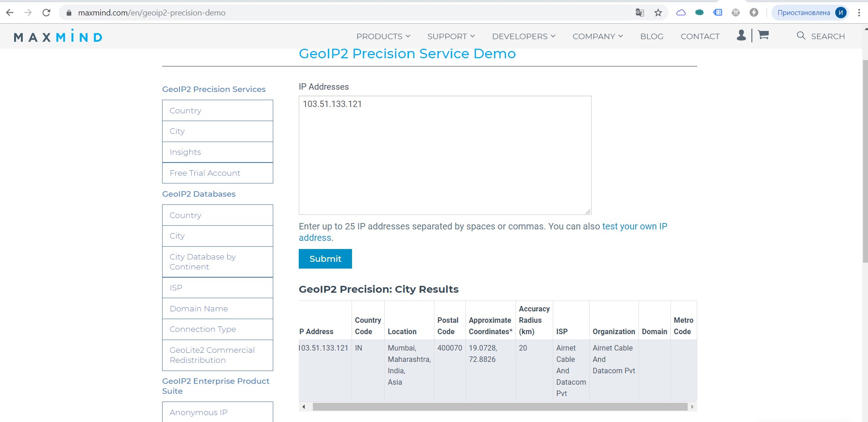Viewport: 868px width, 422px height.
Task: Open Google Translate icon in address bar
Action: pos(640,13)
